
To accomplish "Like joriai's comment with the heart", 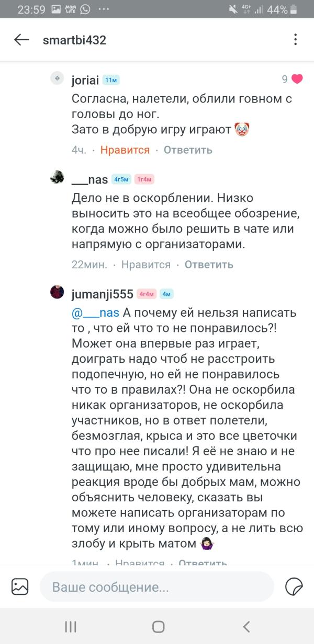I will [297, 79].
